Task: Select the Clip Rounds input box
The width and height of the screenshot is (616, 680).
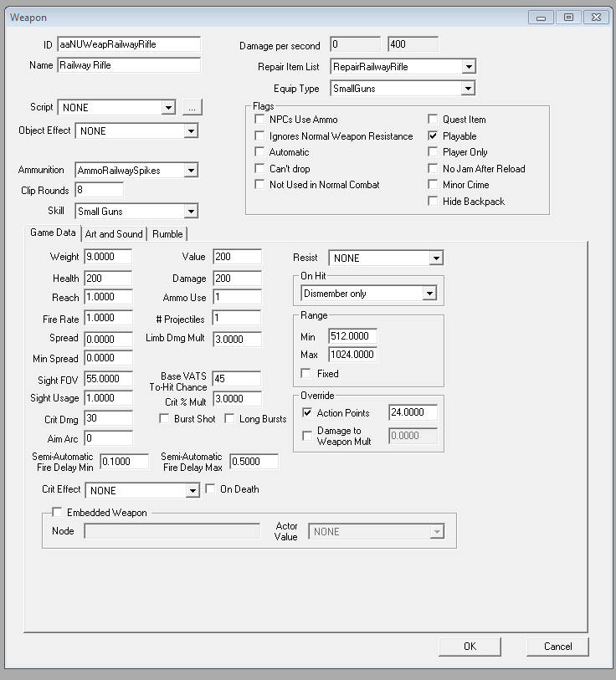Action: click(x=99, y=191)
